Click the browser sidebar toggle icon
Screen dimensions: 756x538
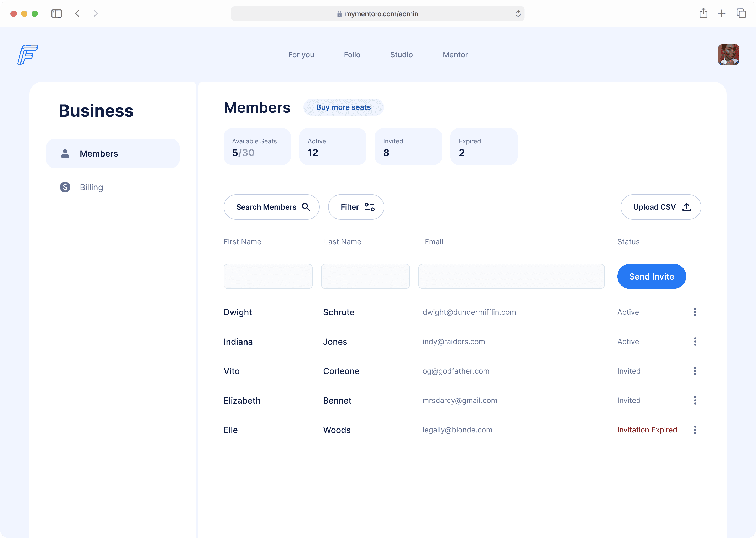tap(57, 14)
